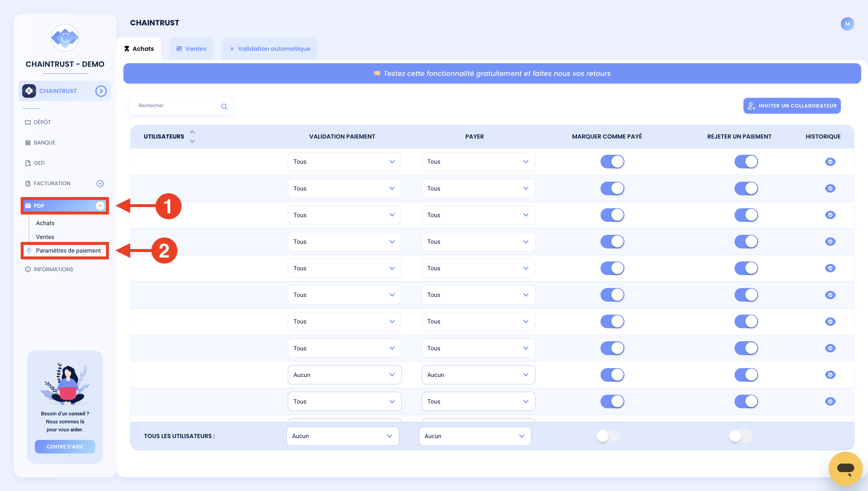Image resolution: width=868 pixels, height=491 pixels.
Task: Open first row Payer dropdown
Action: point(479,162)
